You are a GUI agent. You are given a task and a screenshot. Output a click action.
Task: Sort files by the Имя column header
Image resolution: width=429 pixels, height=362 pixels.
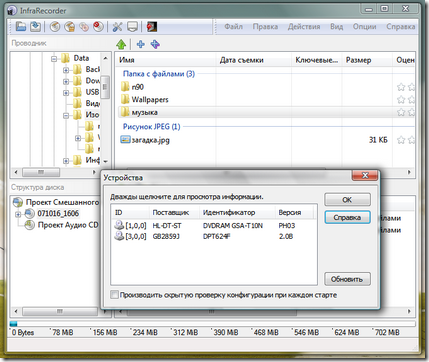pos(166,60)
